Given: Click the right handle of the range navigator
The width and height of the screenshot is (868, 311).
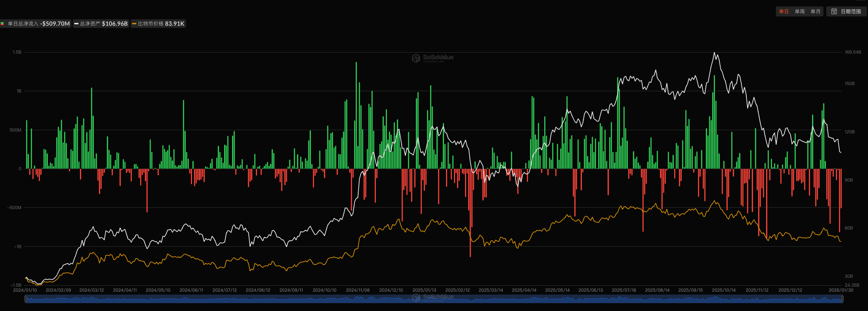Looking at the screenshot, I should point(842,299).
